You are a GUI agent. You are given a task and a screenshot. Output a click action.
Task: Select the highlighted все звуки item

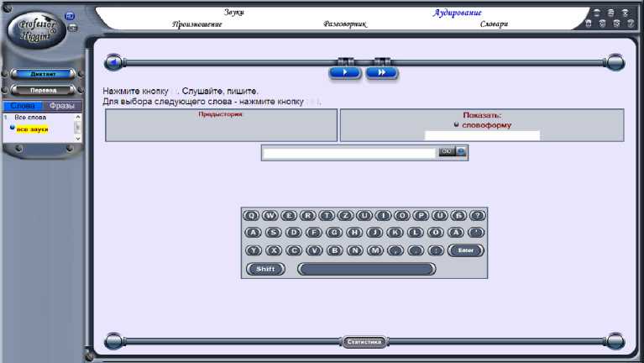[x=33, y=129]
